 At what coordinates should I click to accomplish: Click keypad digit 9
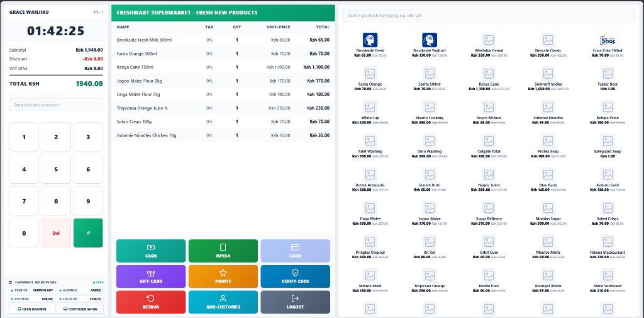[x=88, y=201]
